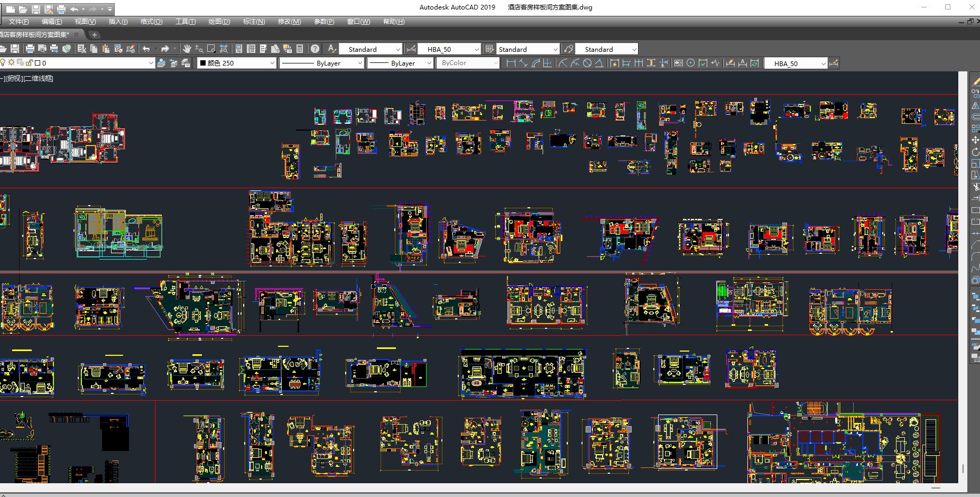
Task: Select the Linear dimension tool
Action: point(511,63)
